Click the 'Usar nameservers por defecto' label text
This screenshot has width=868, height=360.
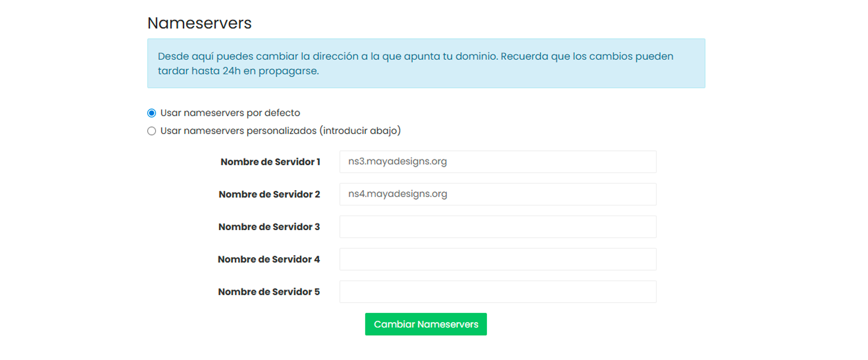(x=230, y=113)
